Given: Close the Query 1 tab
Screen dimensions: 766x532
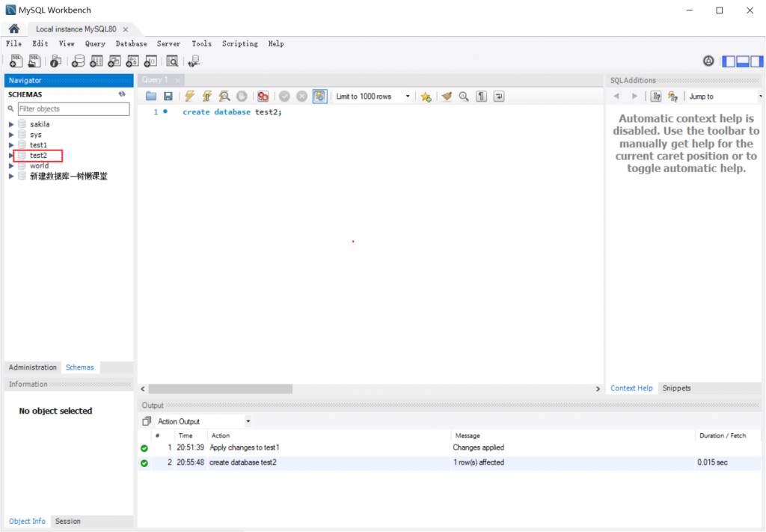Looking at the screenshot, I should [178, 80].
